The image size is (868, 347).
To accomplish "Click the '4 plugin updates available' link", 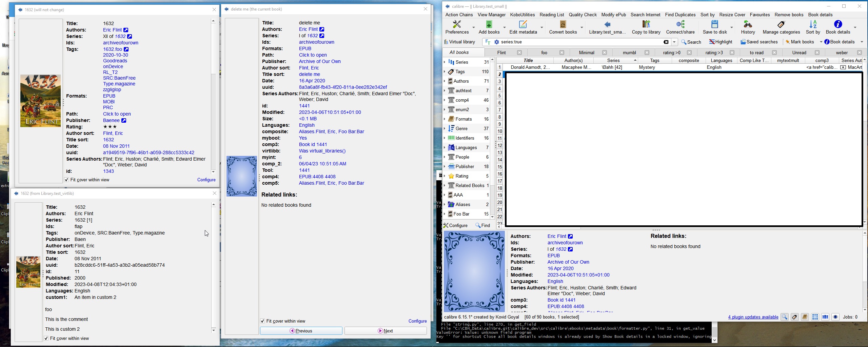I will click(753, 317).
